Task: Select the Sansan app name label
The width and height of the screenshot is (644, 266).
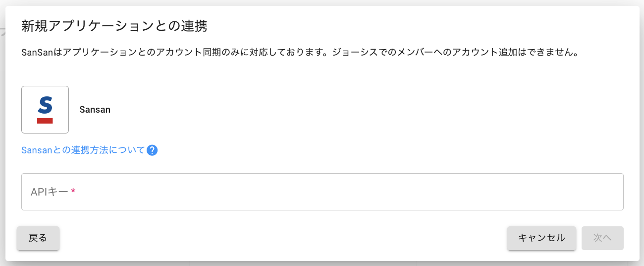Action: [x=95, y=110]
